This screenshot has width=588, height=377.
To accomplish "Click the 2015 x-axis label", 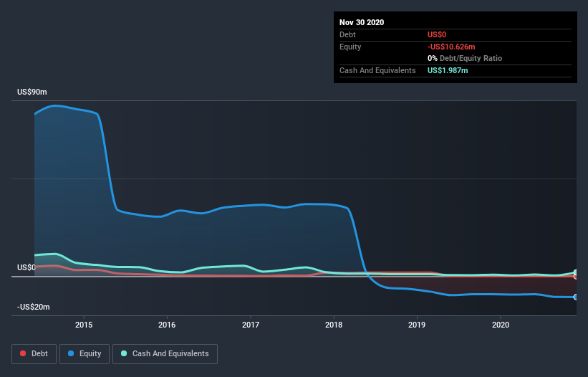I will click(84, 325).
